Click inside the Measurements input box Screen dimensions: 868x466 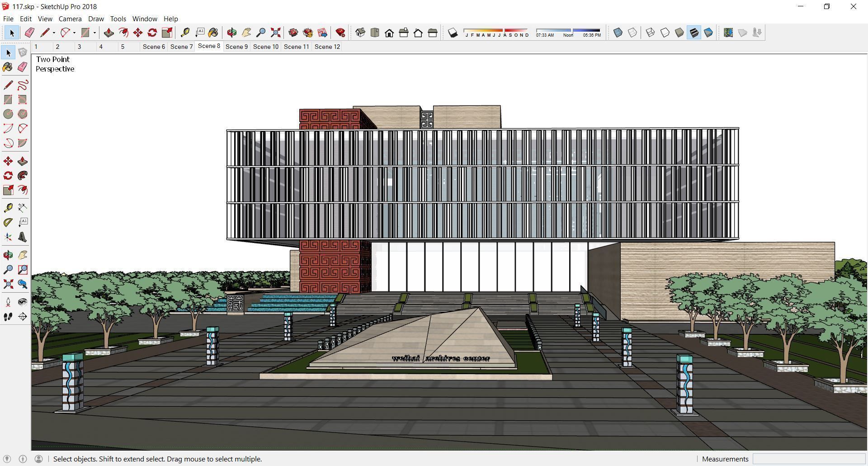pos(809,459)
